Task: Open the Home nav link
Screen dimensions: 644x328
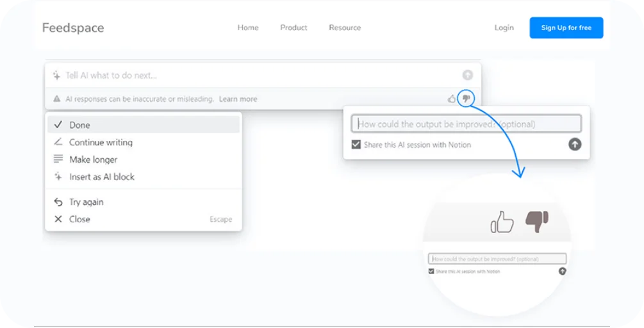Action: pos(248,28)
